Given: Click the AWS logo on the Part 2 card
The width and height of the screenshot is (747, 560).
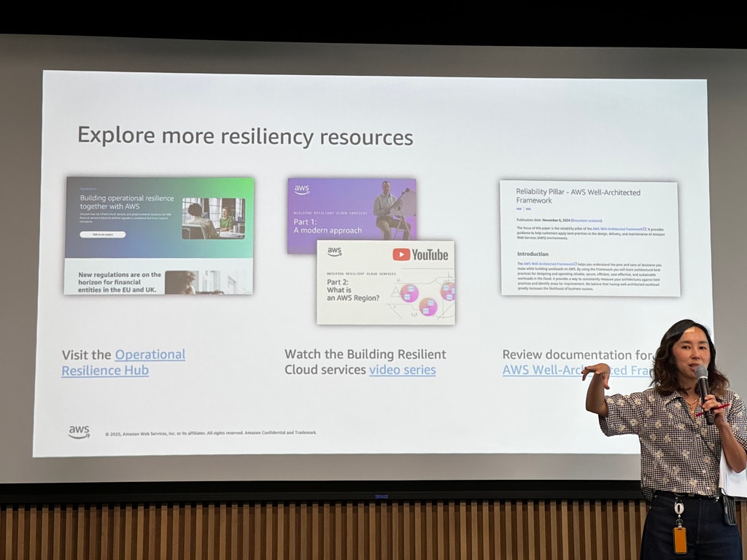Looking at the screenshot, I should pos(334,252).
